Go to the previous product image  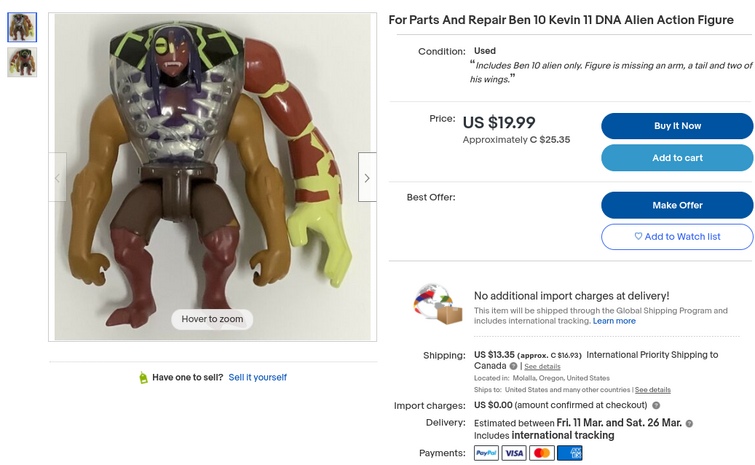(57, 178)
